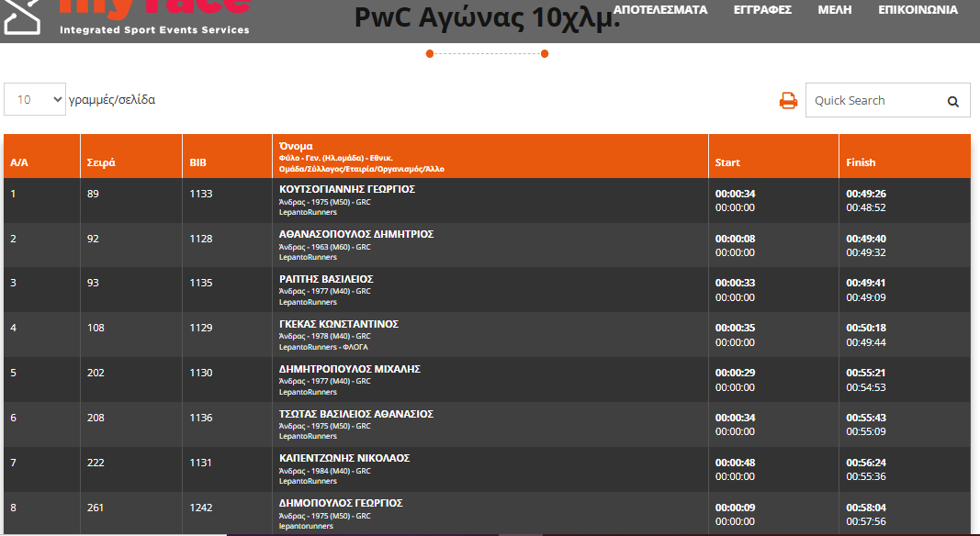Image resolution: width=980 pixels, height=536 pixels.
Task: Select runner ΚΑΠΕΝΤΖΩΝΗΣ ΝΙΚΟΛΑΟΣ
Action: (344, 459)
